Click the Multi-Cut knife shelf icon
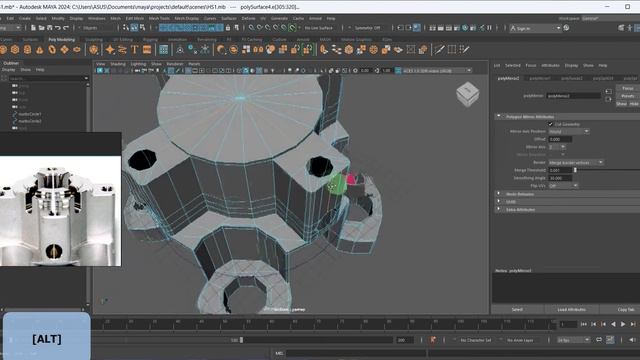 point(439,50)
